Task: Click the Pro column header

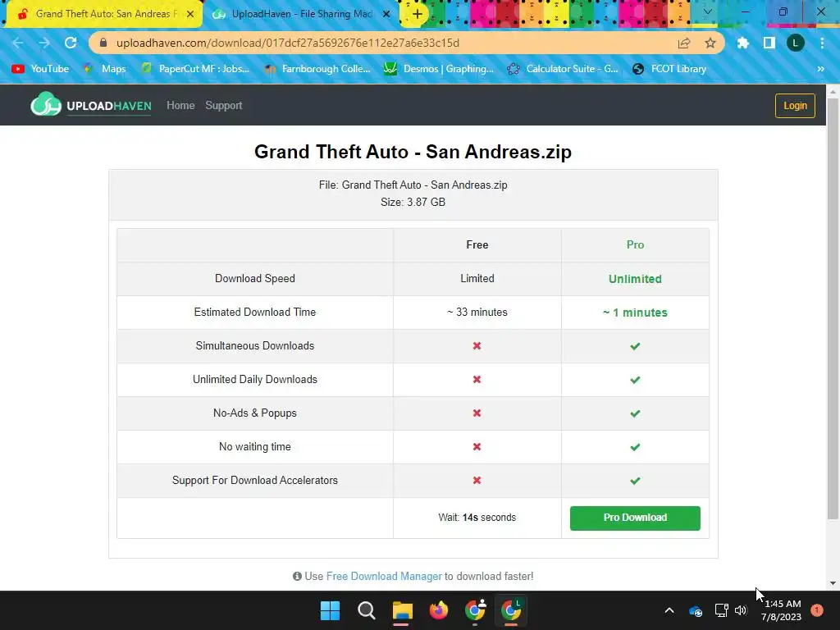Action: [x=635, y=244]
